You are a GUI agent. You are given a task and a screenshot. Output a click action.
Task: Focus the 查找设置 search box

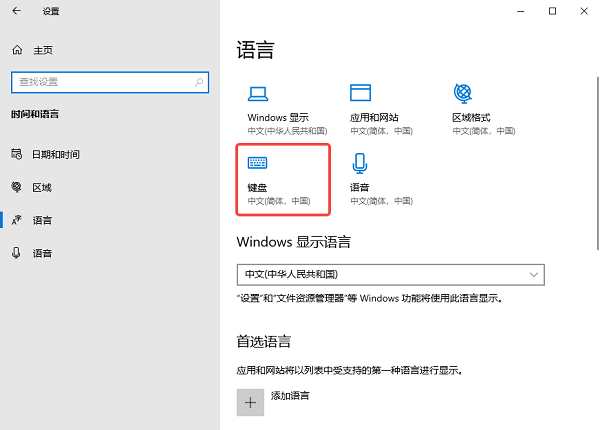click(x=110, y=82)
